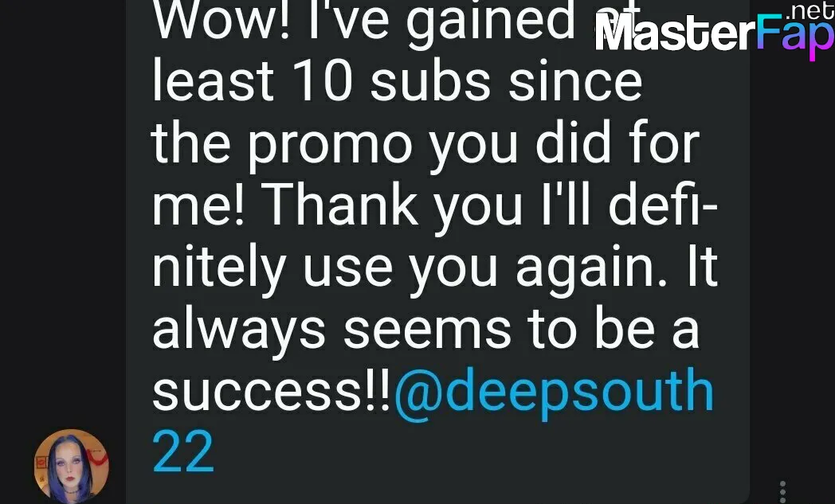The width and height of the screenshot is (835, 504).
Task: Click the word 'always' in the message
Action: coord(238,331)
